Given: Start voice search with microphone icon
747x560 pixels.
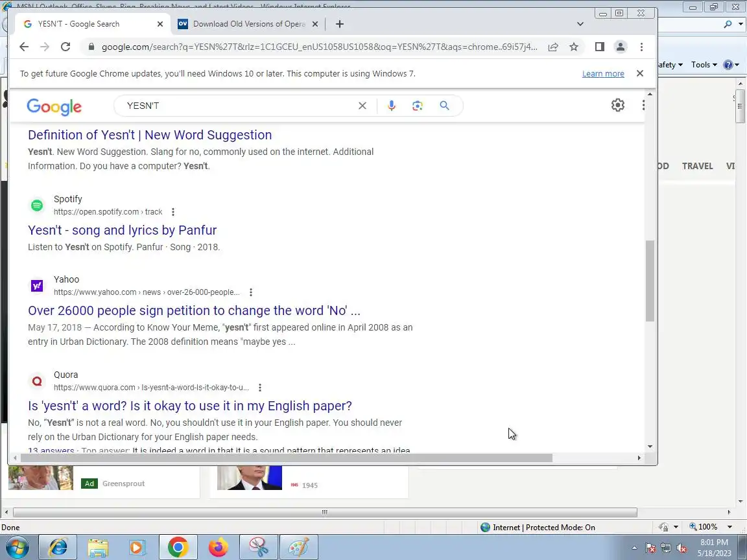Looking at the screenshot, I should point(392,106).
